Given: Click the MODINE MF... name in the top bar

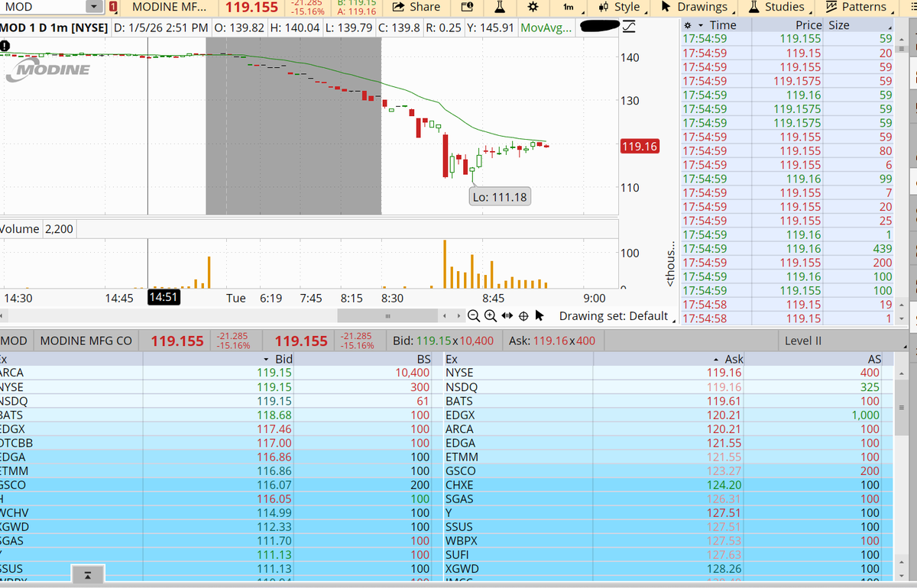Looking at the screenshot, I should (169, 7).
